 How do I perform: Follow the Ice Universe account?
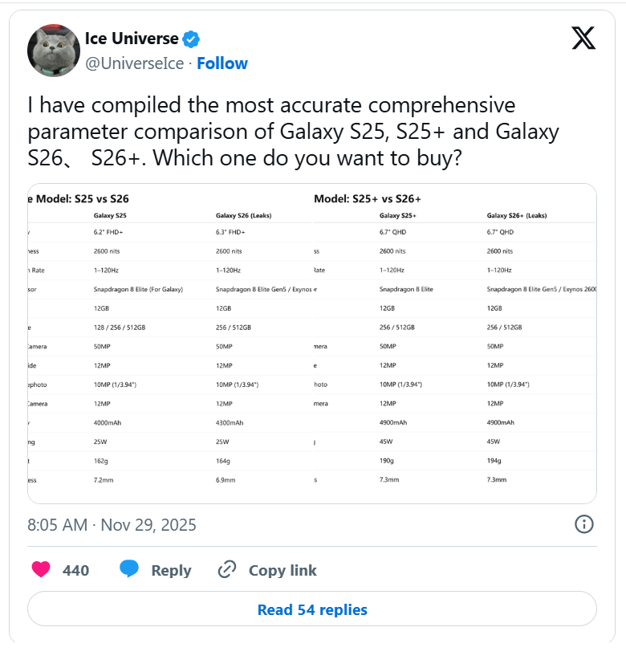(x=222, y=63)
